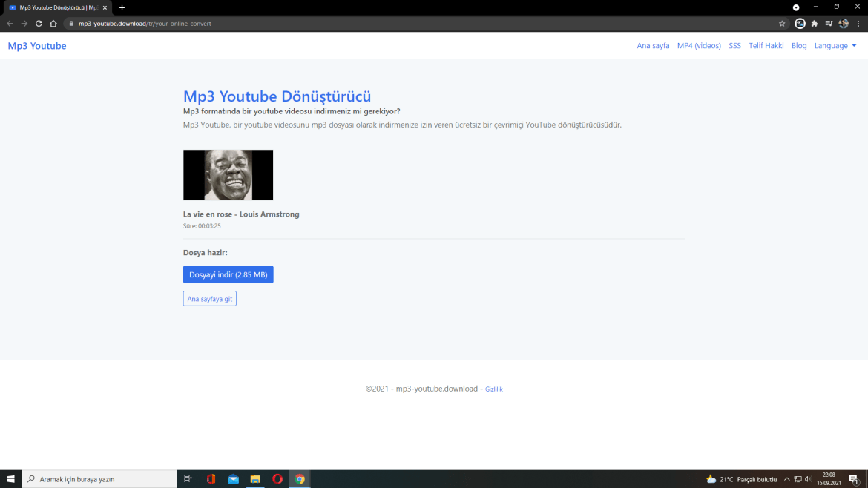
Task: Open the Gizlilik link in the footer
Action: (x=493, y=388)
